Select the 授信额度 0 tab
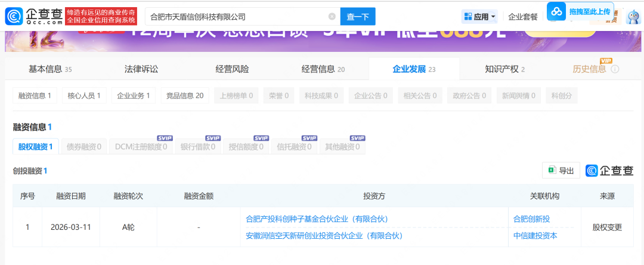The width and height of the screenshot is (644, 265). click(246, 147)
